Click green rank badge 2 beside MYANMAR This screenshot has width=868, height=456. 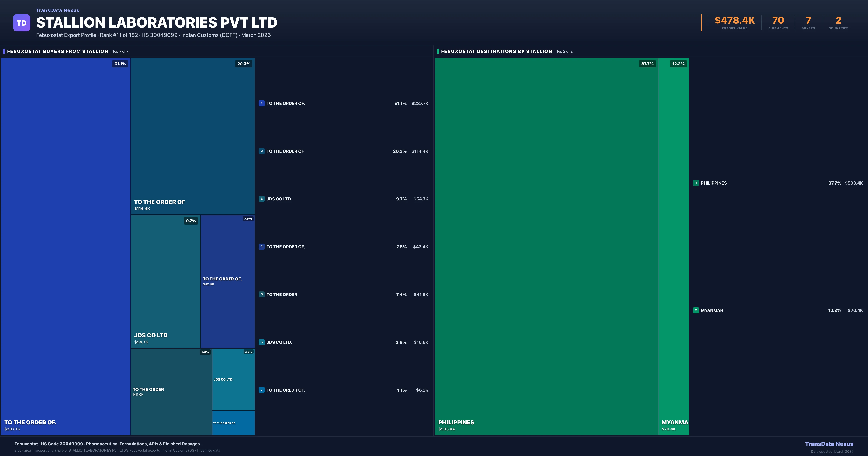[696, 310]
